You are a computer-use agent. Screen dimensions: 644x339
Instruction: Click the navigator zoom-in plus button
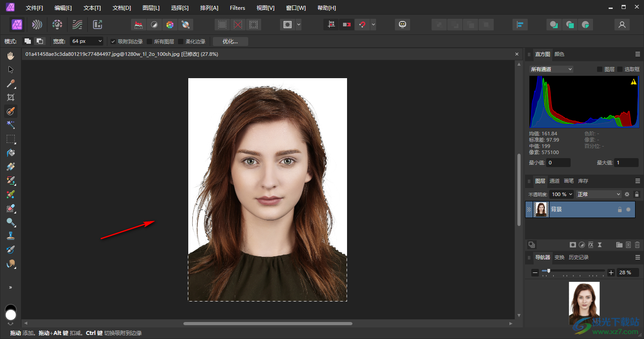coord(611,272)
